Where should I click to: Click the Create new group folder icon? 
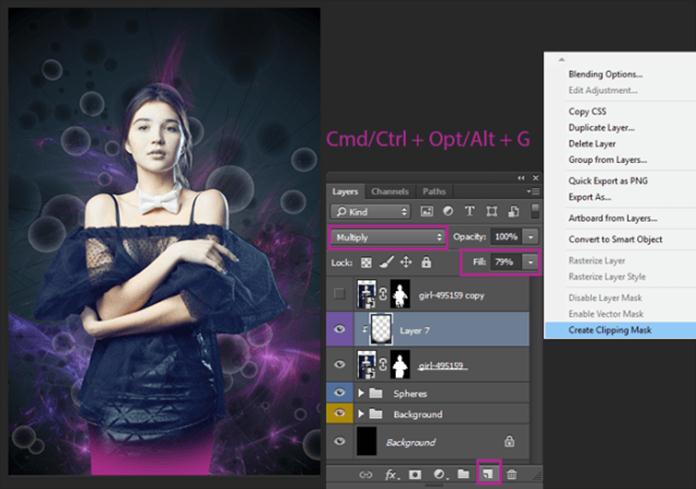[463, 473]
